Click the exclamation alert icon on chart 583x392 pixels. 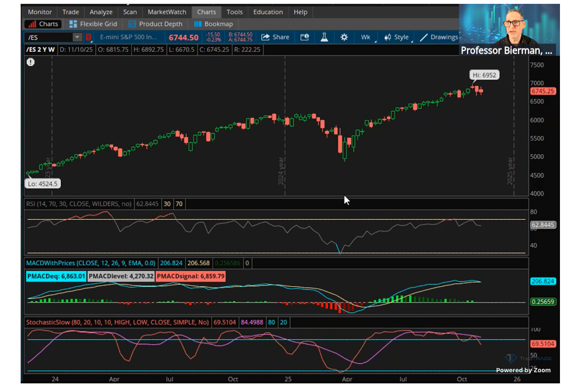[31, 62]
